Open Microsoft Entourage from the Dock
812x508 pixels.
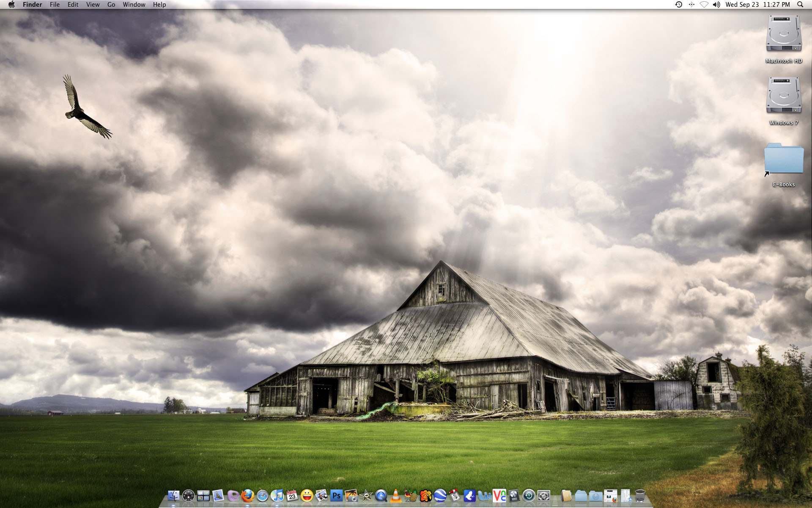[x=233, y=495]
